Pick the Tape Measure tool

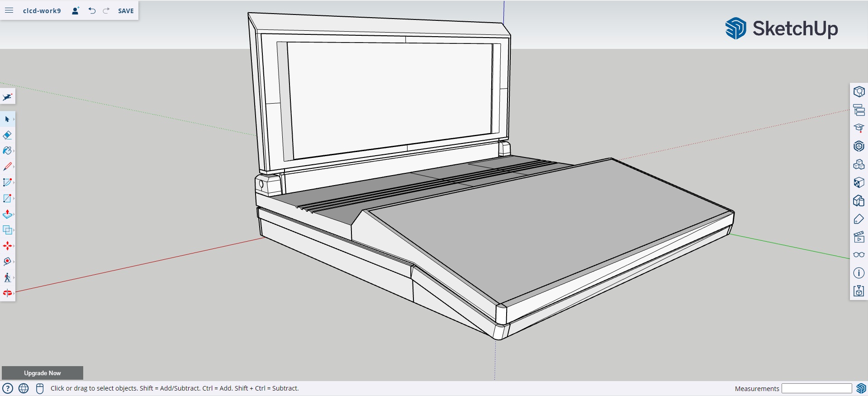coord(7,262)
